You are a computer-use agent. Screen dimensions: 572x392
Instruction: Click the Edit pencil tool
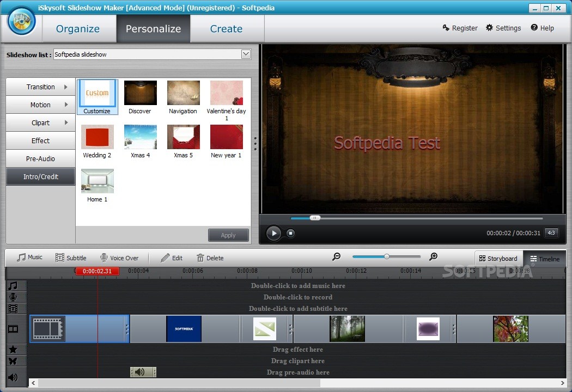[172, 258]
